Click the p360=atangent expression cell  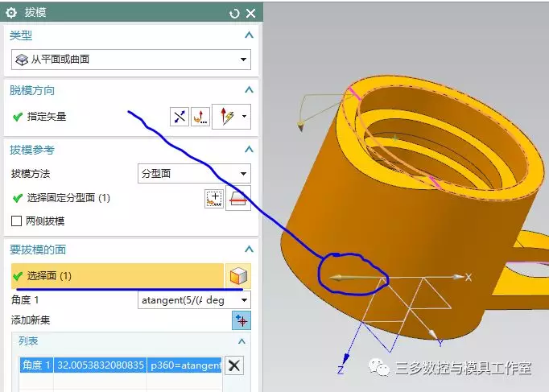click(184, 365)
